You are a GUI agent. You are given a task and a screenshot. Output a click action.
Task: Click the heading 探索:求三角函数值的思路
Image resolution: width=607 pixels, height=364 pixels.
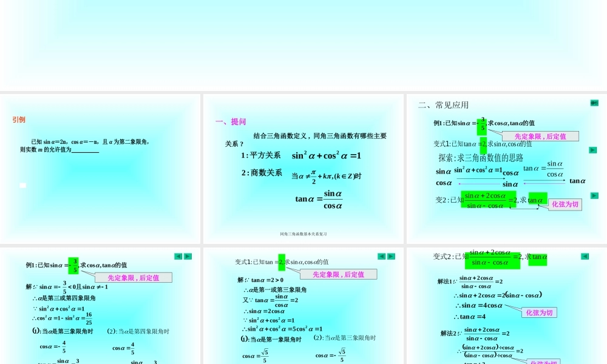(481, 158)
